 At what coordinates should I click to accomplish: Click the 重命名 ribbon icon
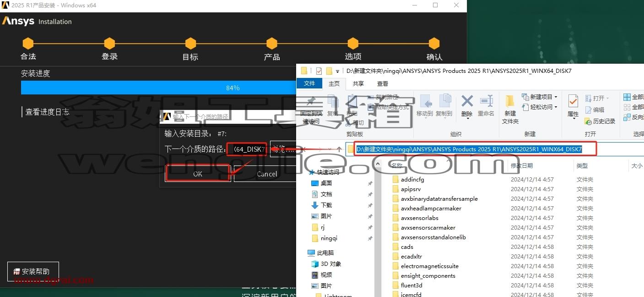pyautogui.click(x=486, y=101)
